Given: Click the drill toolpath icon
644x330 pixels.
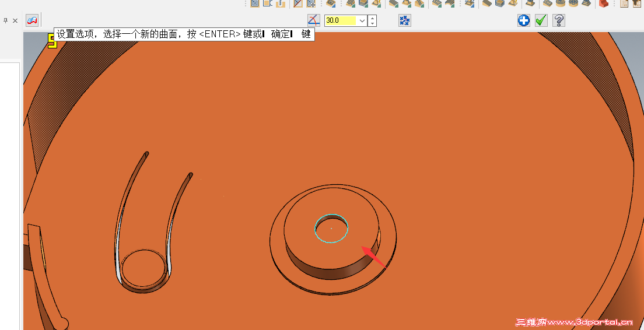Looking at the screenshot, I should pyautogui.click(x=280, y=3).
